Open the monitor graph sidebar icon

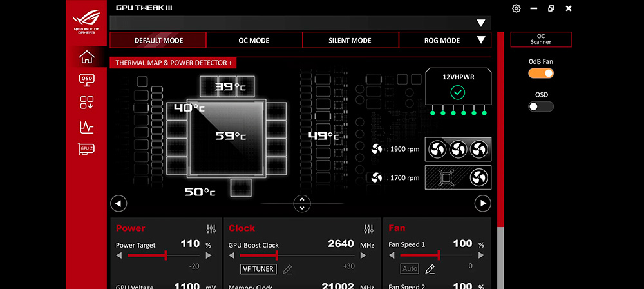(x=87, y=127)
